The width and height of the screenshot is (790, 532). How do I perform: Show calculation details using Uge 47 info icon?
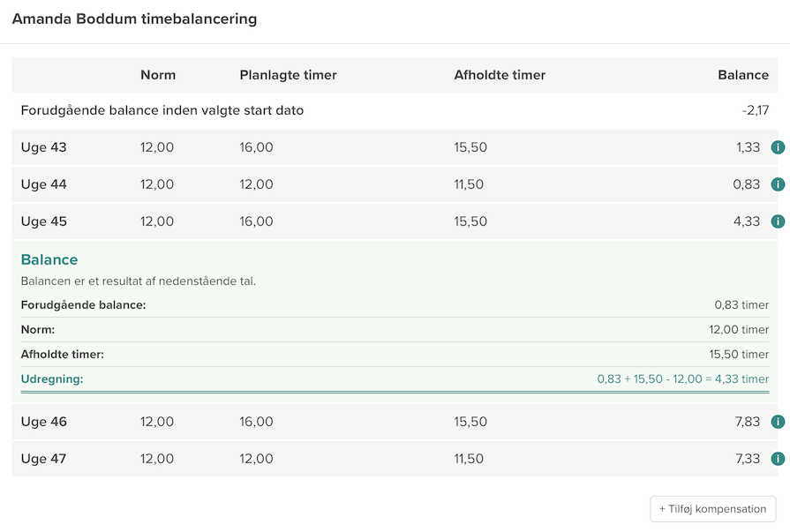point(778,459)
